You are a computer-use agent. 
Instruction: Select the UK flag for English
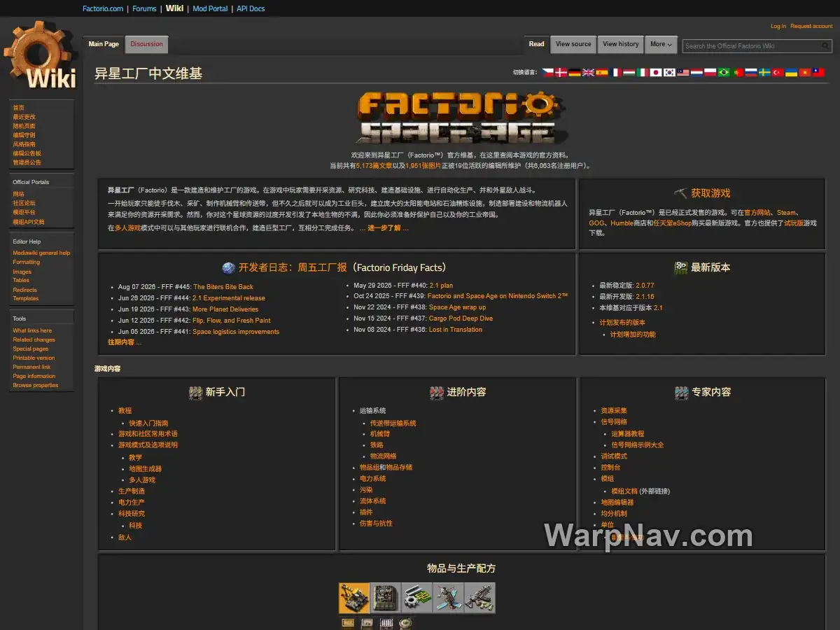coord(588,72)
